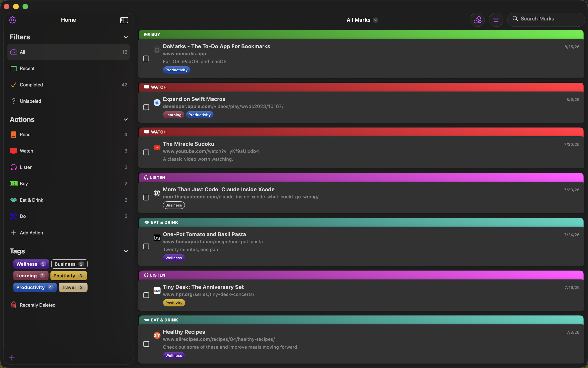The image size is (588, 368).
Task: Click the Business tag on Xcode item
Action: tap(174, 205)
